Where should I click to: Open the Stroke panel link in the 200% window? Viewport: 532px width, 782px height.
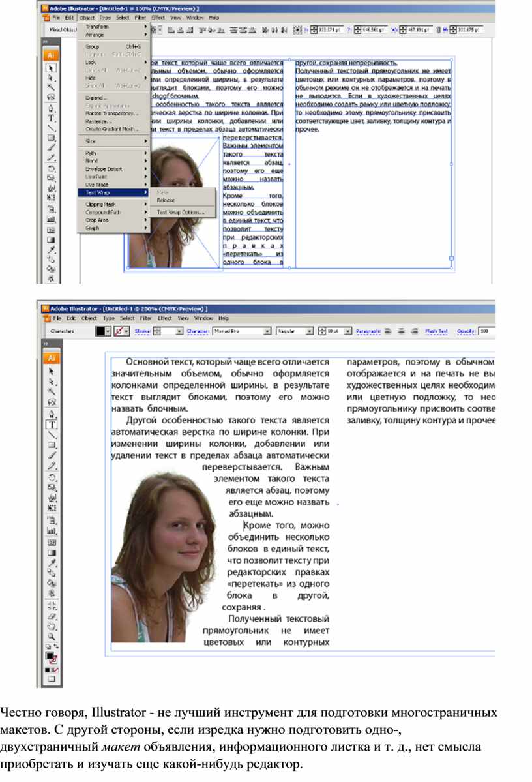[142, 331]
